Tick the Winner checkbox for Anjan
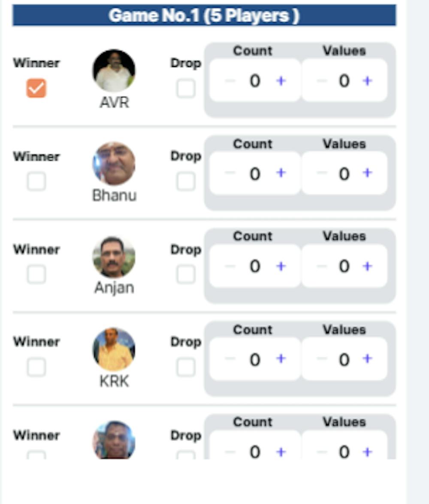This screenshot has width=429, height=504. (x=36, y=274)
